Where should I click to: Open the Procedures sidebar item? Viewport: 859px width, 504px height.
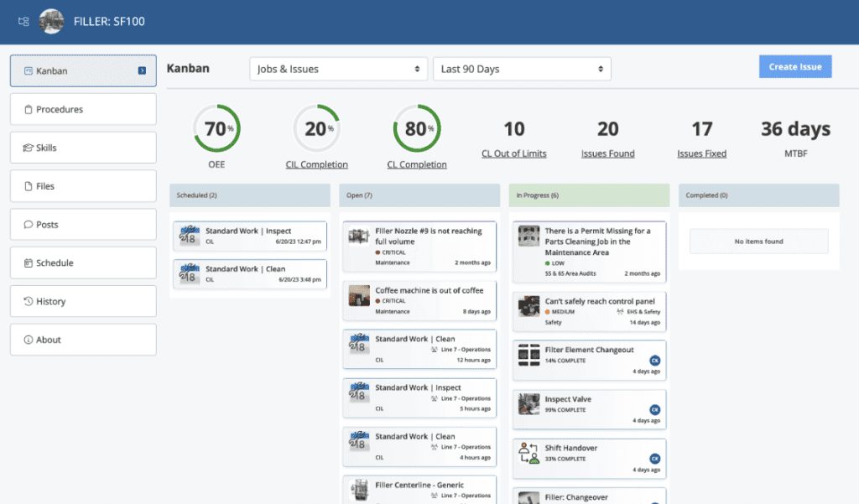coord(83,109)
